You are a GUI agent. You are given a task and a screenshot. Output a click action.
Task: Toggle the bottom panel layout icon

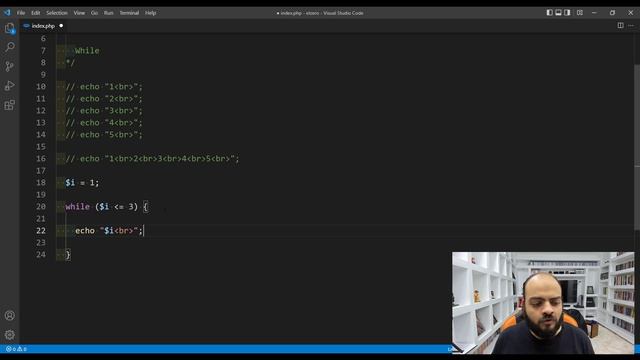click(558, 13)
